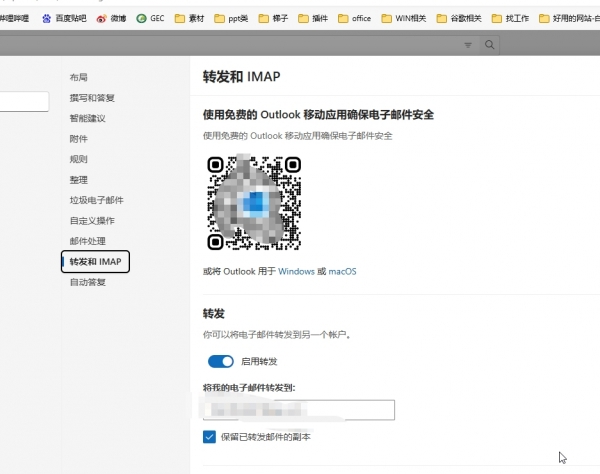Select 布局 in settings sidebar
600x474 pixels.
pyautogui.click(x=78, y=77)
